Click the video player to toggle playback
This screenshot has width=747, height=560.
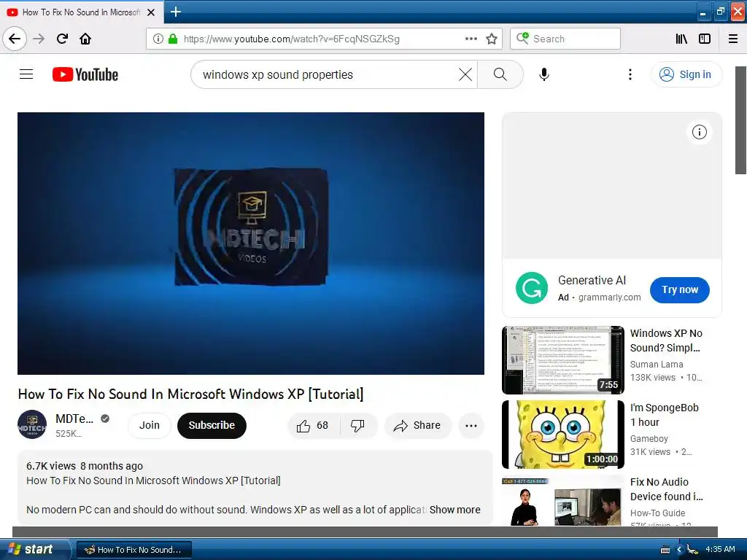251,244
